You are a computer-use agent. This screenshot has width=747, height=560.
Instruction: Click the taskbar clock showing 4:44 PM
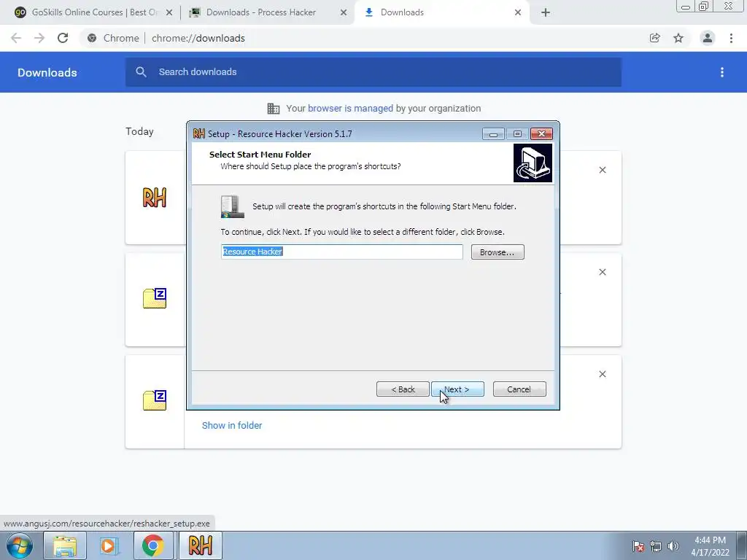pos(710,546)
